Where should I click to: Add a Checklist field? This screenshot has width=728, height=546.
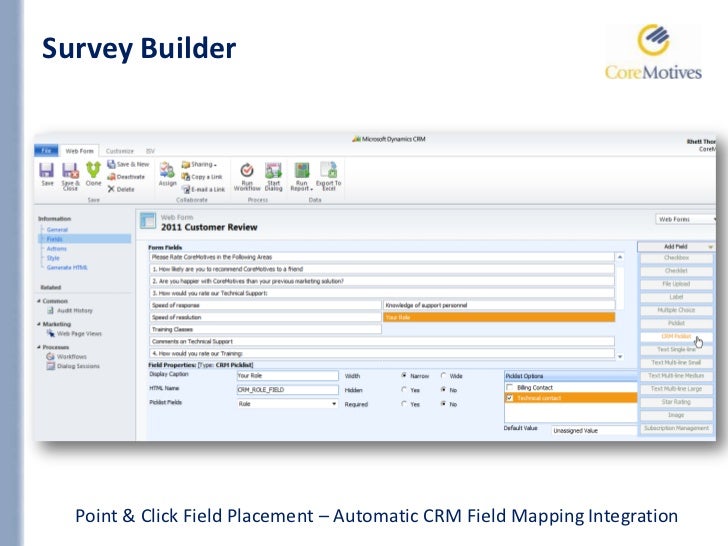pyautogui.click(x=676, y=271)
